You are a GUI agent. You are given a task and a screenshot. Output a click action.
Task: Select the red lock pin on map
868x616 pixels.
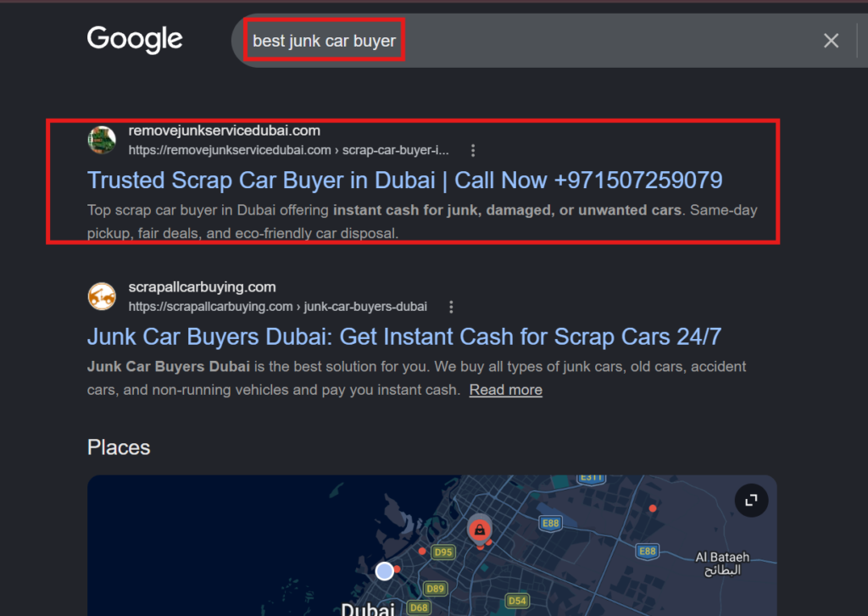480,530
